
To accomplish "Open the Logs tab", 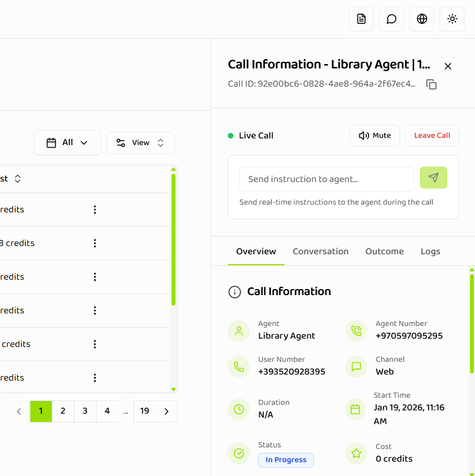I will pos(430,251).
